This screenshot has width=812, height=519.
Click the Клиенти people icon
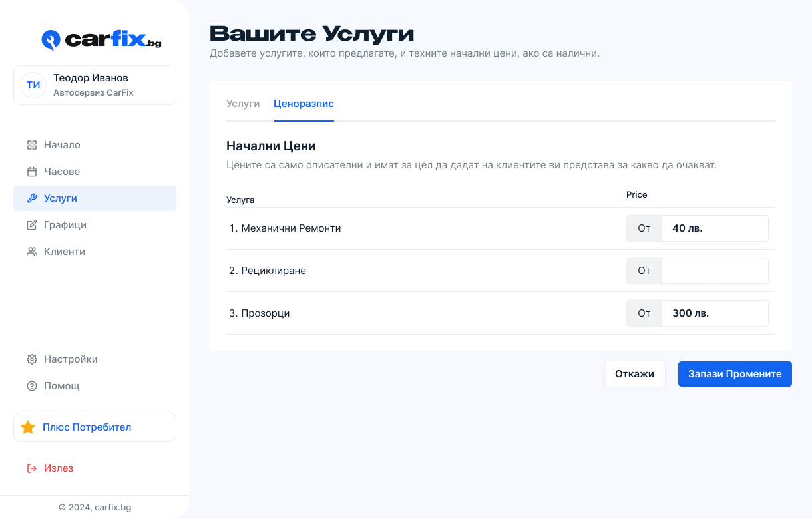[x=32, y=252]
